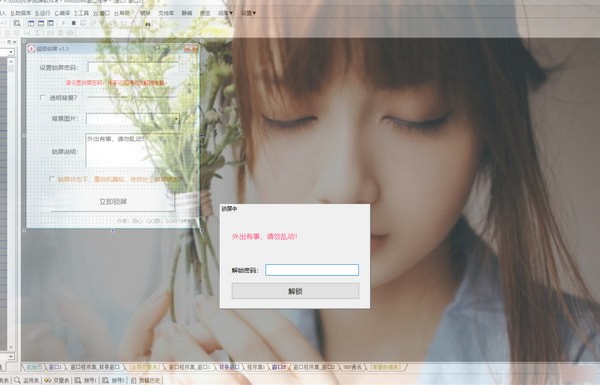Open the 变量表 panel tab
Screen dimensions: 600x385
coord(56,380)
